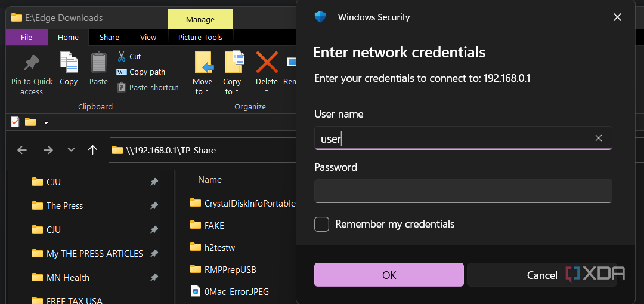Open My THE PRESS ARTICLES folder
The height and width of the screenshot is (304, 644).
(95, 254)
